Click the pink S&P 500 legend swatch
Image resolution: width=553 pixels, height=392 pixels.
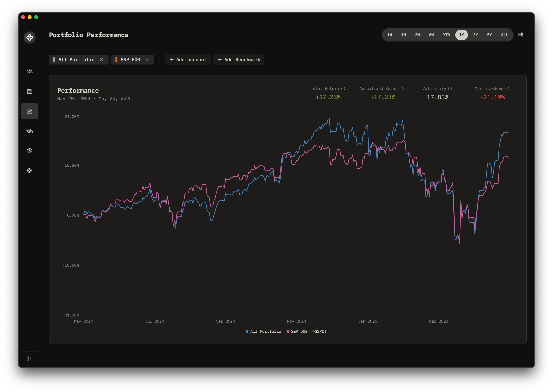[x=288, y=331]
